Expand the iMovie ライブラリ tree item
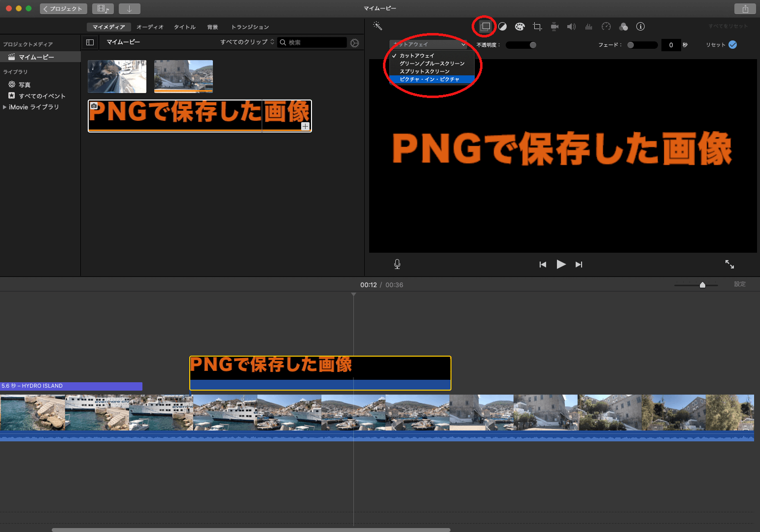760x532 pixels. 5,107
